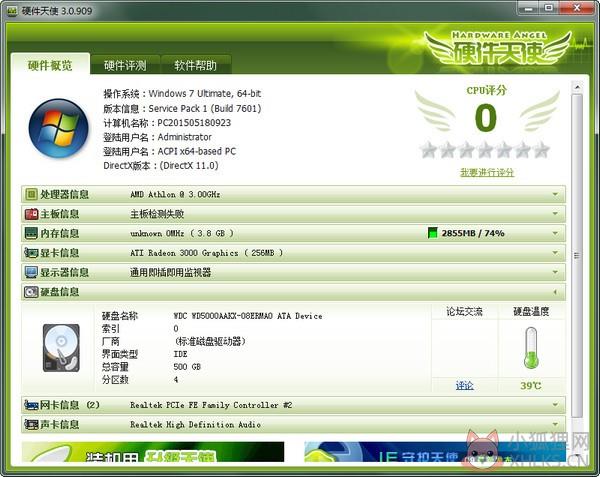Image resolution: width=600 pixels, height=477 pixels.
Task: Click the DirectX 11.0 version text
Action: coord(189,166)
